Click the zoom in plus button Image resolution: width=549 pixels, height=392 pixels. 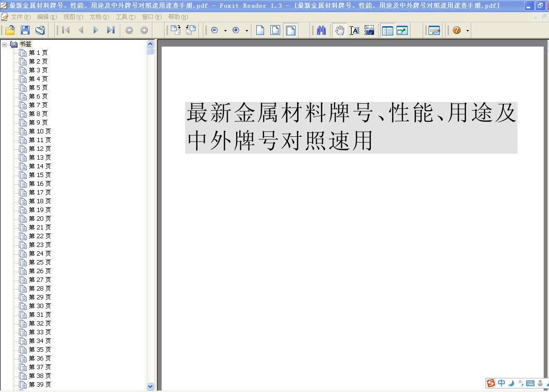236,31
